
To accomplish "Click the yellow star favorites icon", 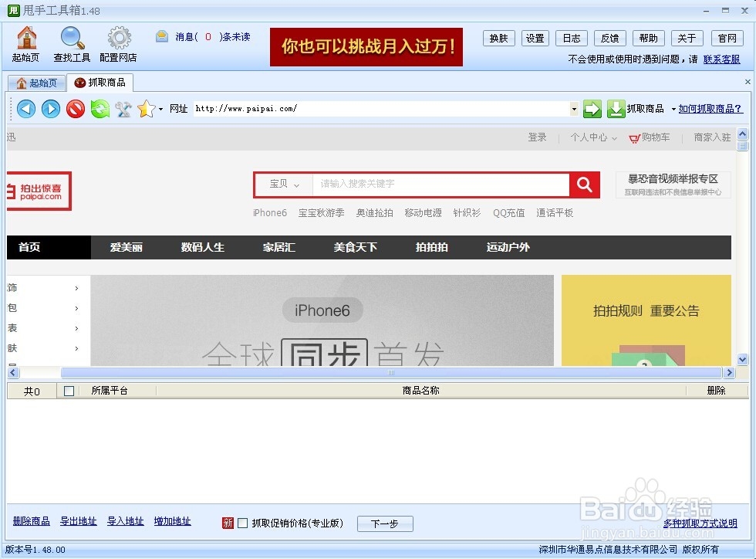I will 146,109.
